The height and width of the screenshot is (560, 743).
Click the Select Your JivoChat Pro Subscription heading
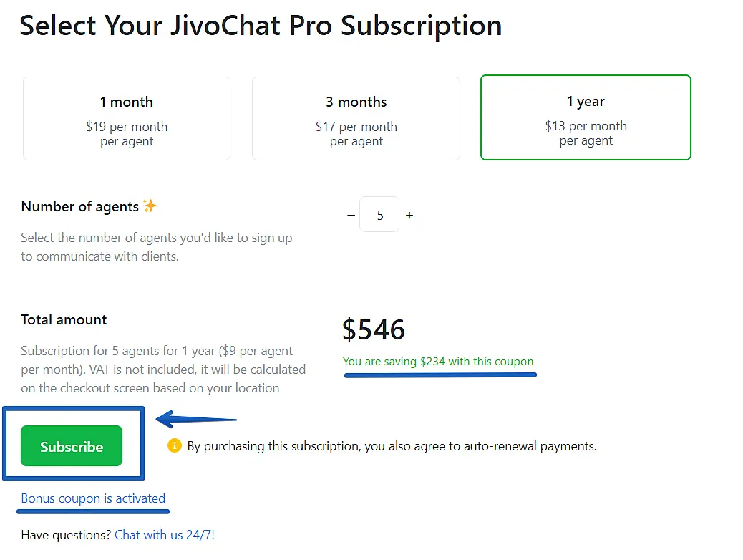pos(261,26)
